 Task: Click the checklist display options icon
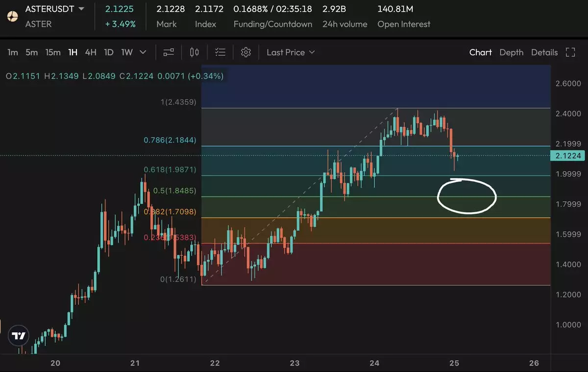[220, 52]
